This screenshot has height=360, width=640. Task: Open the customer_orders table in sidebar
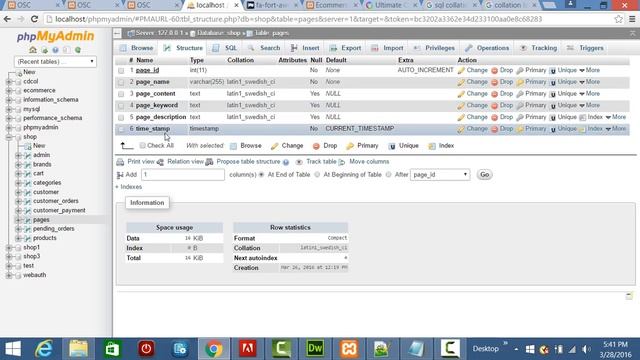click(56, 201)
